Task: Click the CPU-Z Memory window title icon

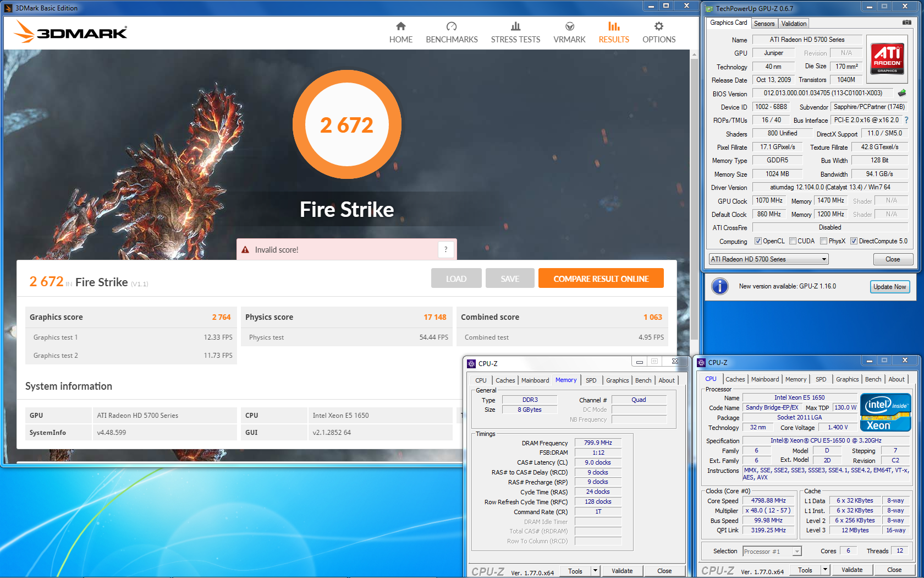Action: (471, 363)
